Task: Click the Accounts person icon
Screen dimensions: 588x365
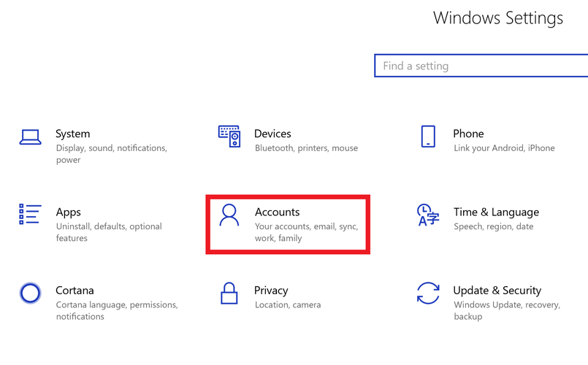Action: tap(229, 215)
